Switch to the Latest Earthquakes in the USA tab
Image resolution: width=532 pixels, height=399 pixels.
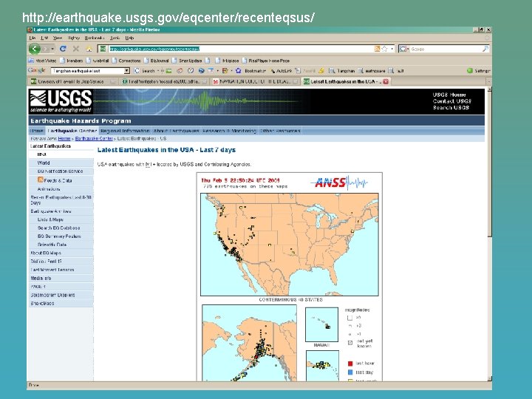tap(346, 81)
